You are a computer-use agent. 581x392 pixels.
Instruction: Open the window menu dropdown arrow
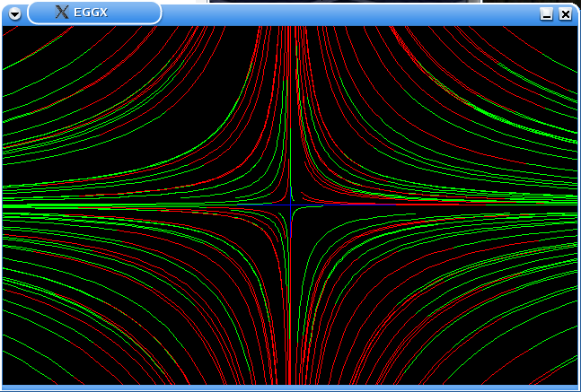(x=14, y=13)
